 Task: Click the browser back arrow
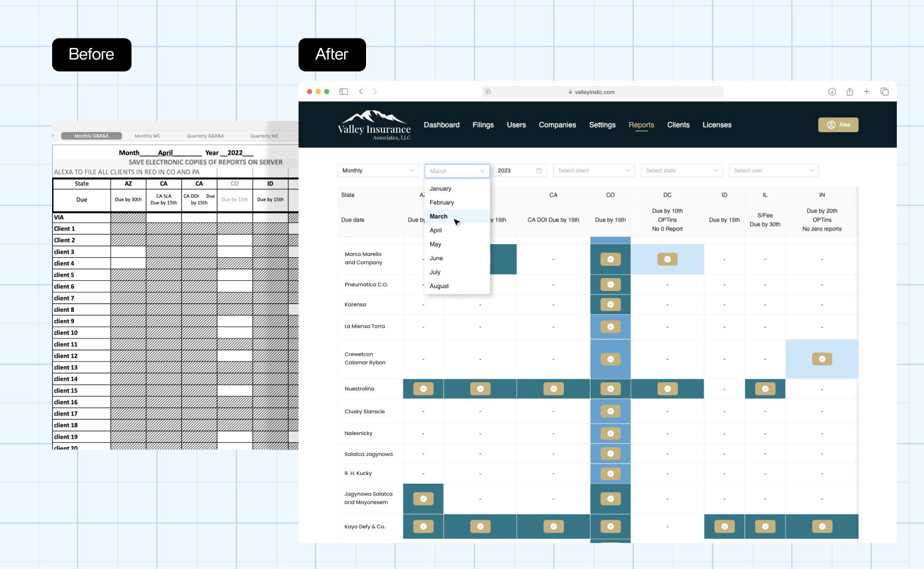tap(361, 91)
